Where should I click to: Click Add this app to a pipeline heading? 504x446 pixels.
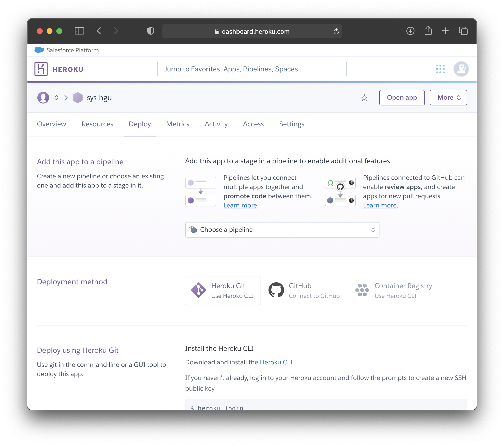(x=80, y=162)
